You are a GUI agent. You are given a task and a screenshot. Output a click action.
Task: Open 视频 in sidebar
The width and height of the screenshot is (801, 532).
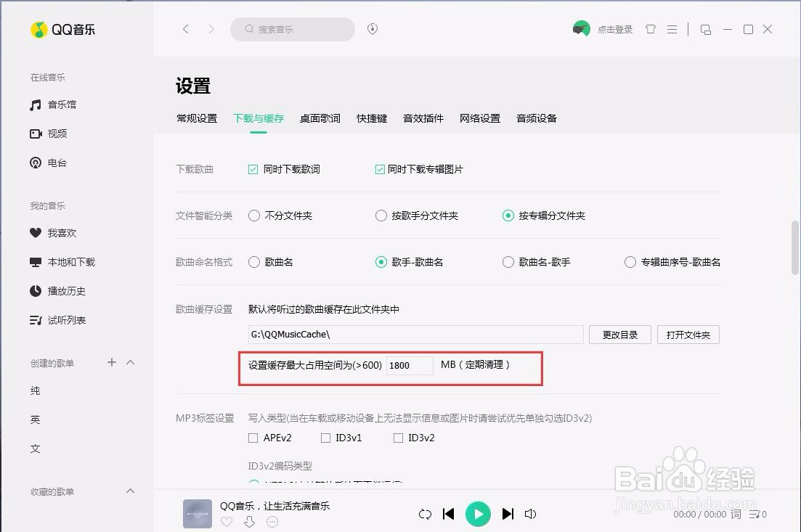click(x=49, y=134)
